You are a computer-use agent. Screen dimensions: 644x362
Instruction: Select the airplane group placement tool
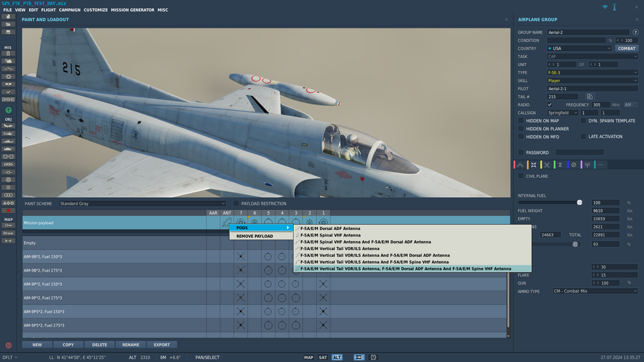click(x=8, y=126)
